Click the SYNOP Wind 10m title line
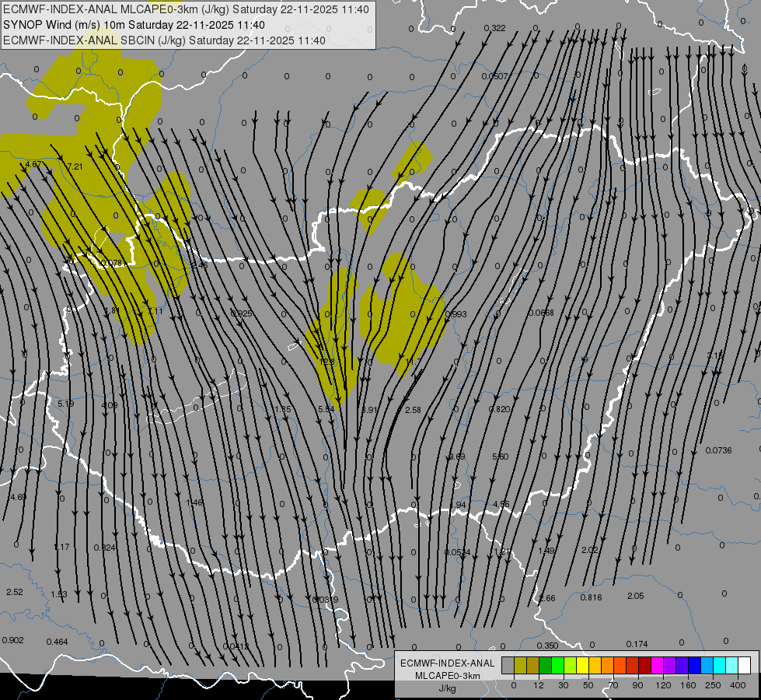This screenshot has width=761, height=700. 134,25
